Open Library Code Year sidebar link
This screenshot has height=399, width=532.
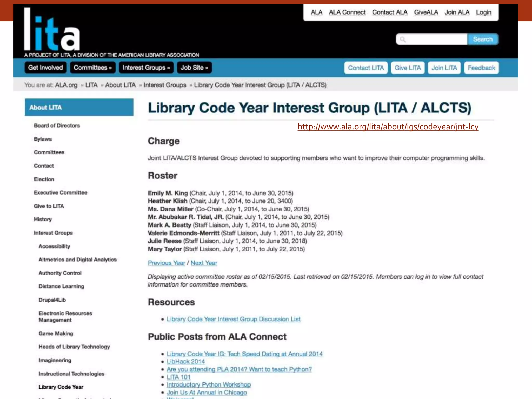[61, 387]
